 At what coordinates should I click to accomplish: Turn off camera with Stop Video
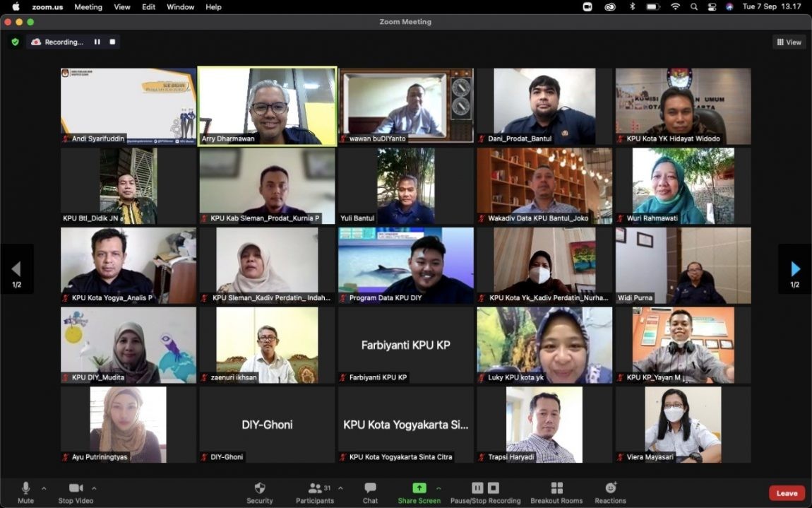(76, 492)
